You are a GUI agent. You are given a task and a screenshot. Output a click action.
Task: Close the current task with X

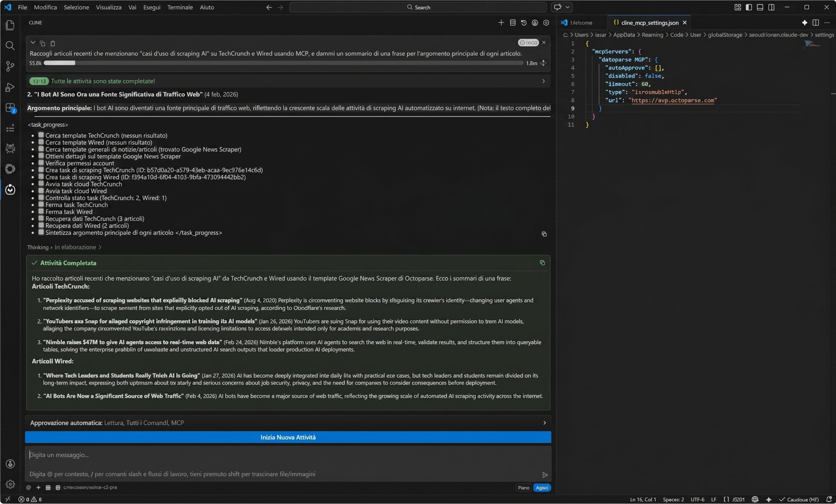pyautogui.click(x=543, y=42)
